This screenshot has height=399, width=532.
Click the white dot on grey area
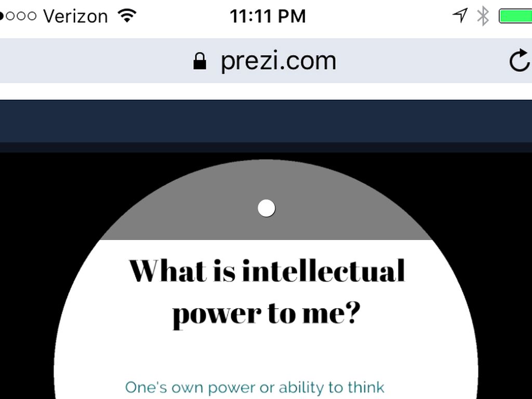pyautogui.click(x=267, y=208)
